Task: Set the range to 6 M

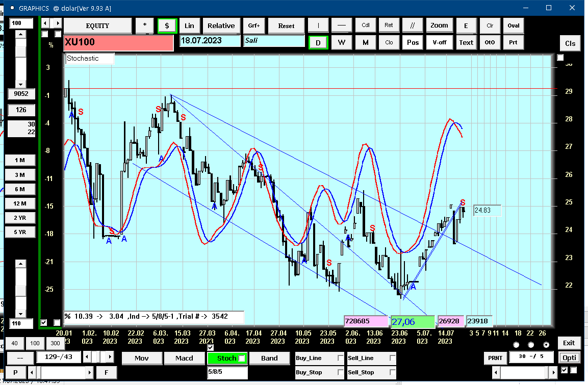Action: [20, 189]
